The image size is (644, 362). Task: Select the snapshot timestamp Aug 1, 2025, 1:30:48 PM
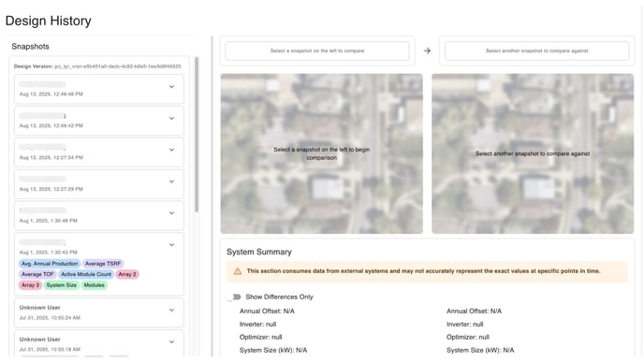click(x=48, y=221)
